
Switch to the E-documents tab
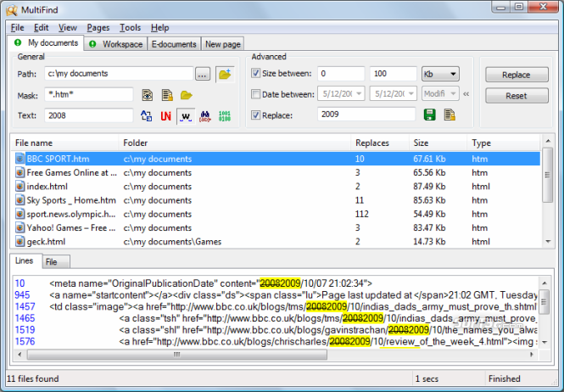tap(174, 44)
